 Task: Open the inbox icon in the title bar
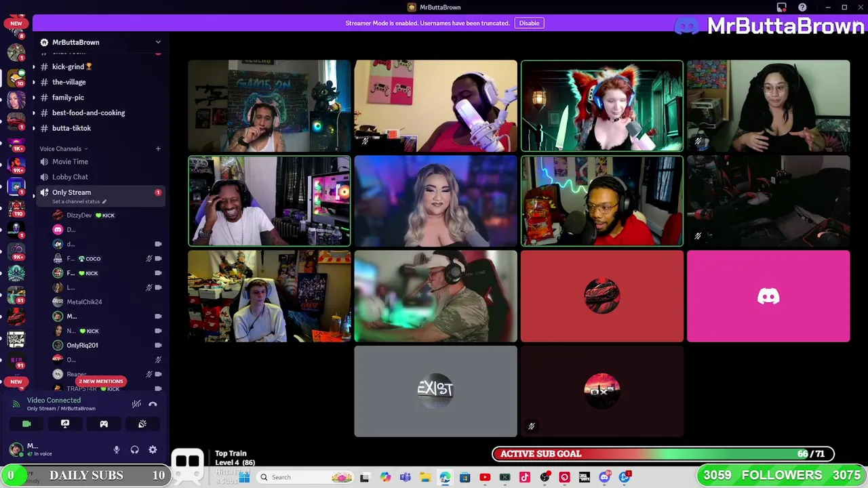pyautogui.click(x=782, y=7)
